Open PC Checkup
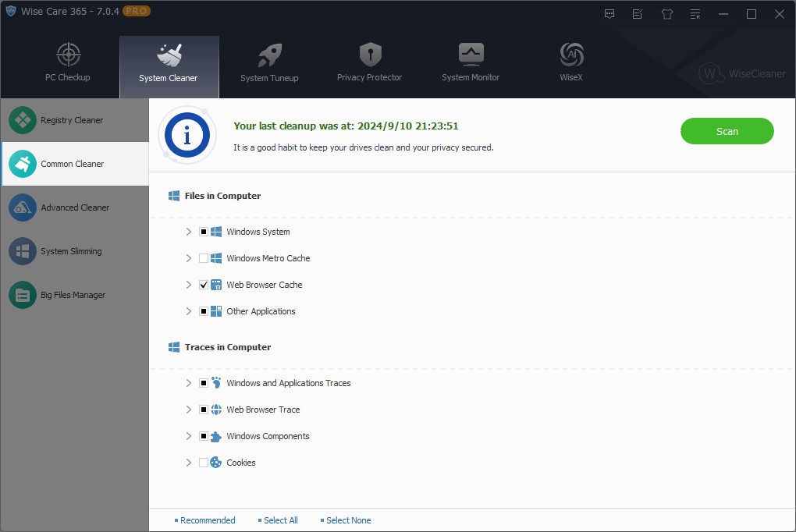Image resolution: width=796 pixels, height=532 pixels. 68,62
